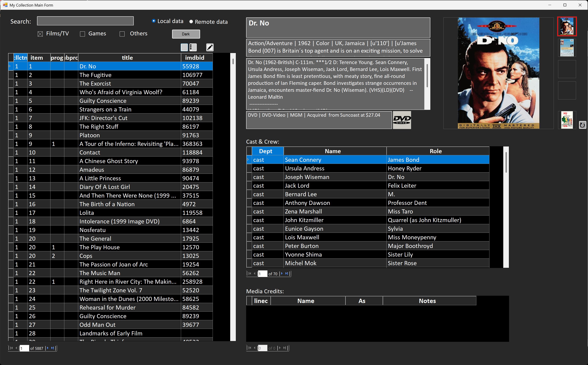Enable the Others checkbox
The width and height of the screenshot is (588, 365).
pos(122,34)
